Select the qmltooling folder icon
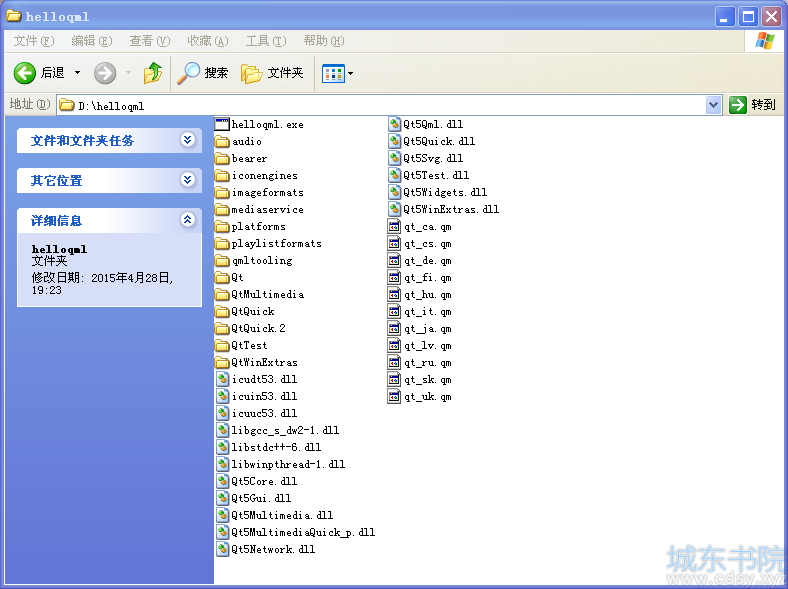This screenshot has height=589, width=788. [x=222, y=261]
